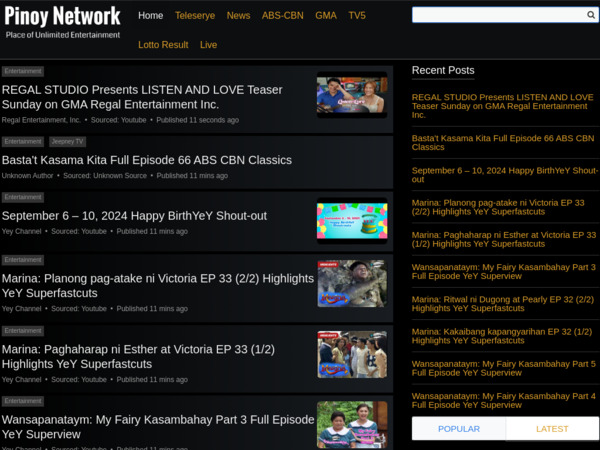Open recent post Marina Ritwal ni Dugong
This screenshot has width=600, height=450.
click(x=503, y=304)
